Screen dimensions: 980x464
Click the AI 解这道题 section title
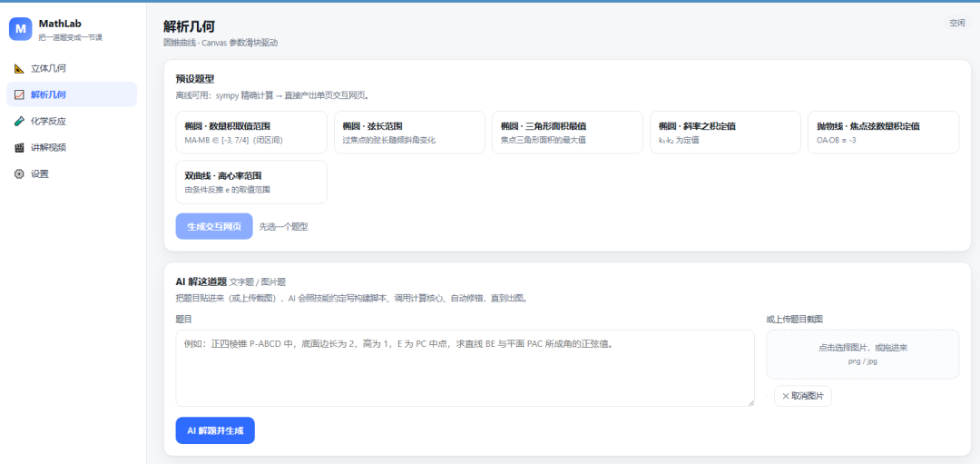(x=201, y=282)
